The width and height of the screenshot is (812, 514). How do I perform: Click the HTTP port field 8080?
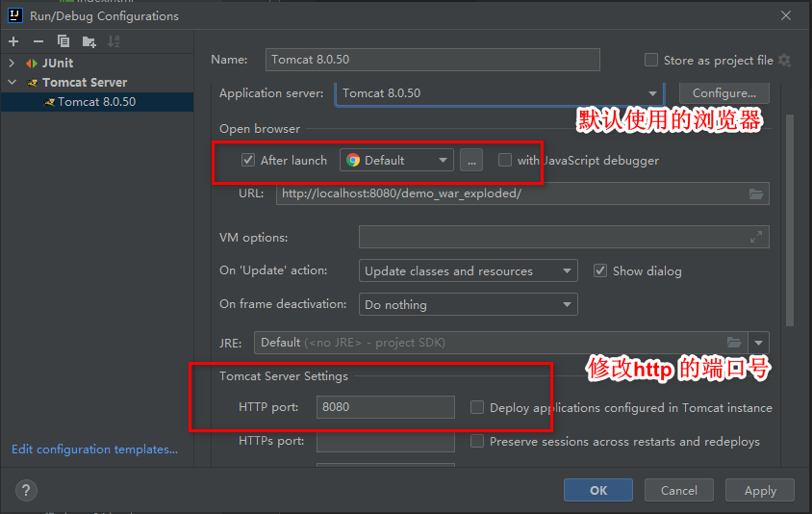(386, 407)
